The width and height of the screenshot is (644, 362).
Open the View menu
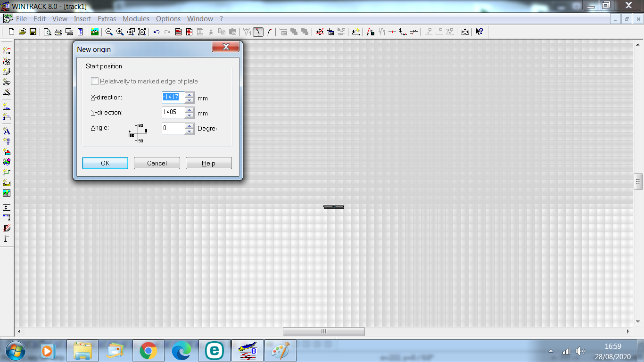click(x=60, y=19)
